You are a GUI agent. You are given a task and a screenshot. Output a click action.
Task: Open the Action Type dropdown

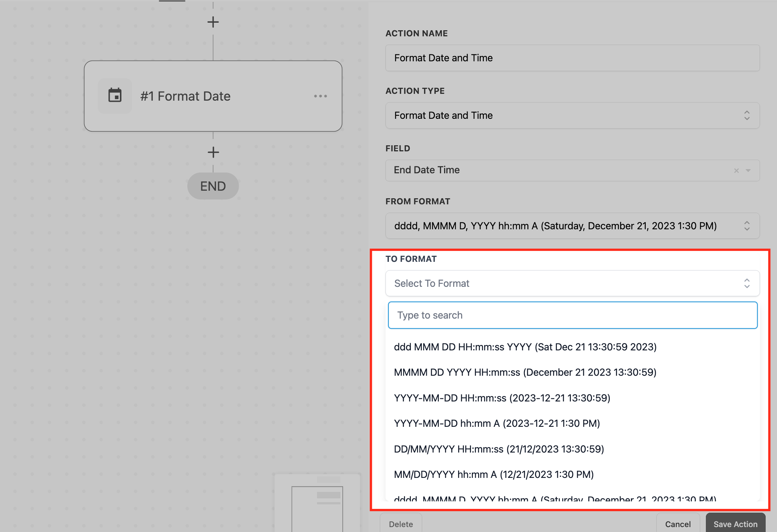(572, 115)
